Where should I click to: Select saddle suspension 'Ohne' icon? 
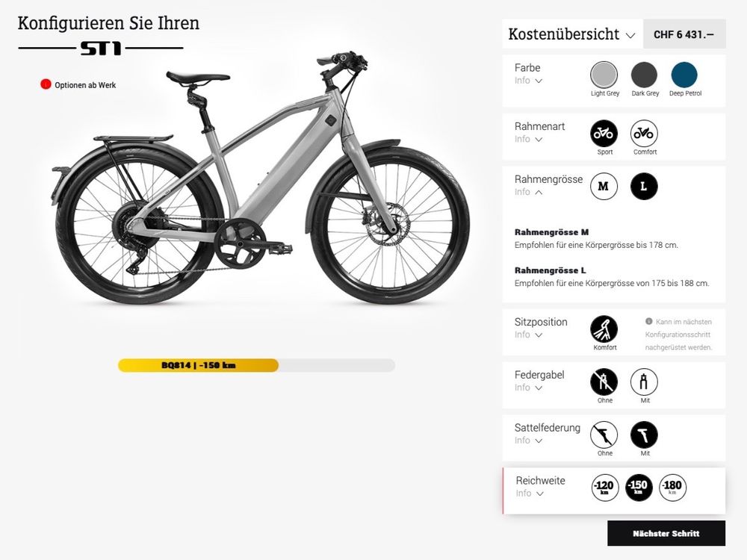click(604, 435)
